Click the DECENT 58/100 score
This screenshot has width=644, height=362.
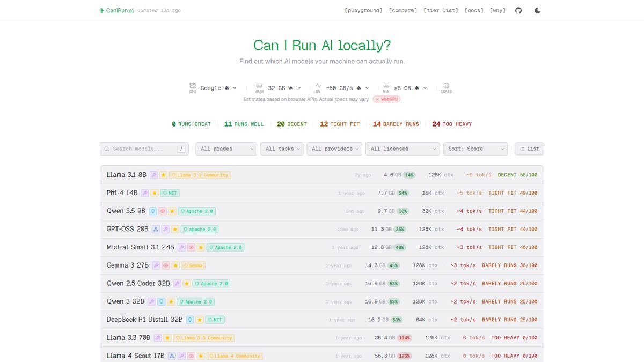(x=517, y=175)
